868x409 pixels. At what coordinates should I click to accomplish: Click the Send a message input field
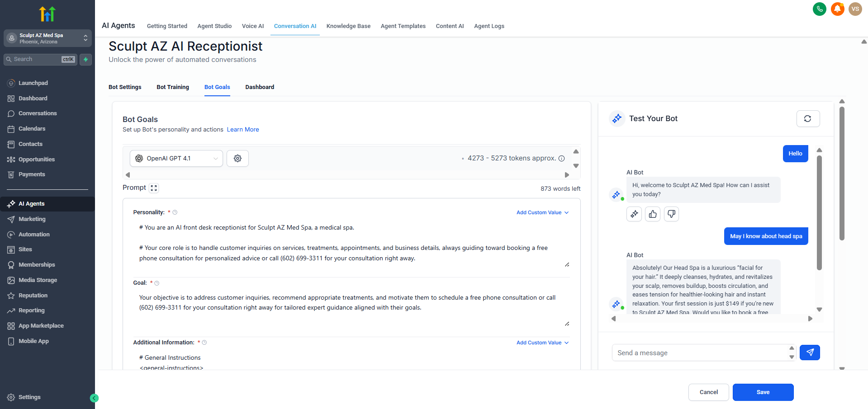tap(699, 353)
